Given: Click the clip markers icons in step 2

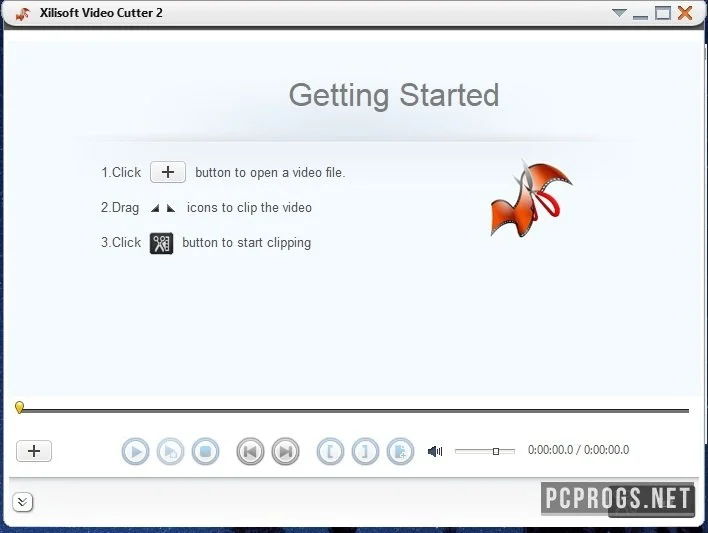Looking at the screenshot, I should [x=163, y=208].
